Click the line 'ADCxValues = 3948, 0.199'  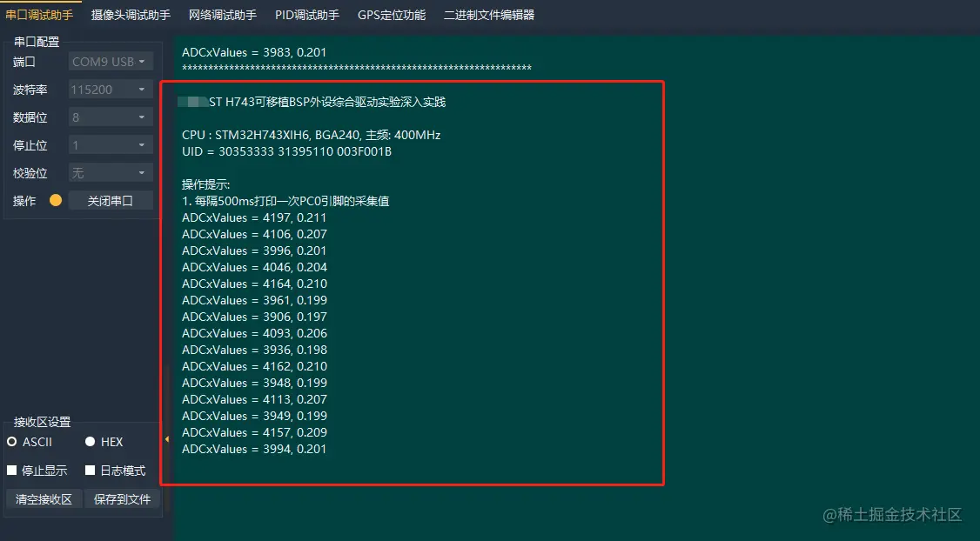pos(254,383)
